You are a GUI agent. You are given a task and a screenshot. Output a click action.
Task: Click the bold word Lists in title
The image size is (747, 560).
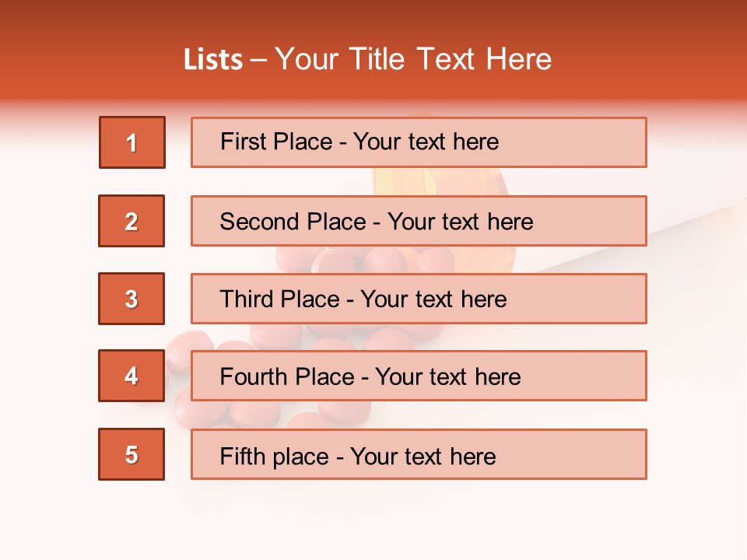click(213, 60)
